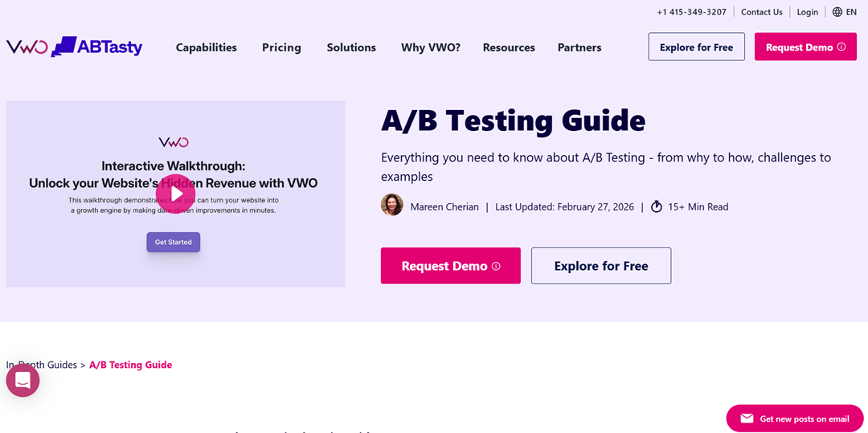Go to In-Depth Guides breadcrumb
The height and width of the screenshot is (433, 868).
tap(42, 365)
